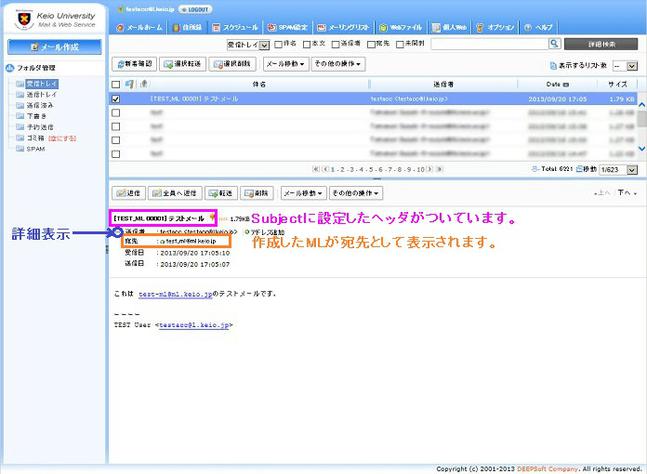Open the メールホーム tab

click(140, 27)
